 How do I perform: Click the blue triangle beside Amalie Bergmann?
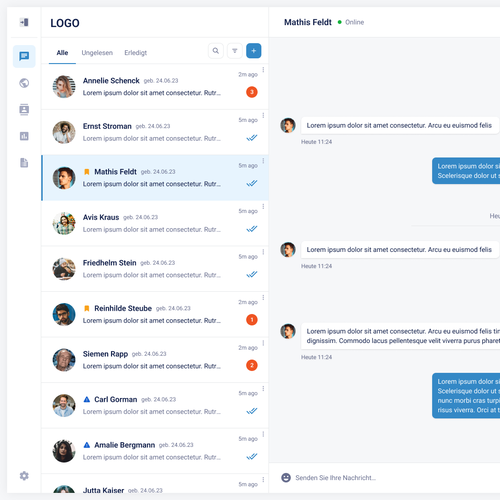[x=87, y=445]
